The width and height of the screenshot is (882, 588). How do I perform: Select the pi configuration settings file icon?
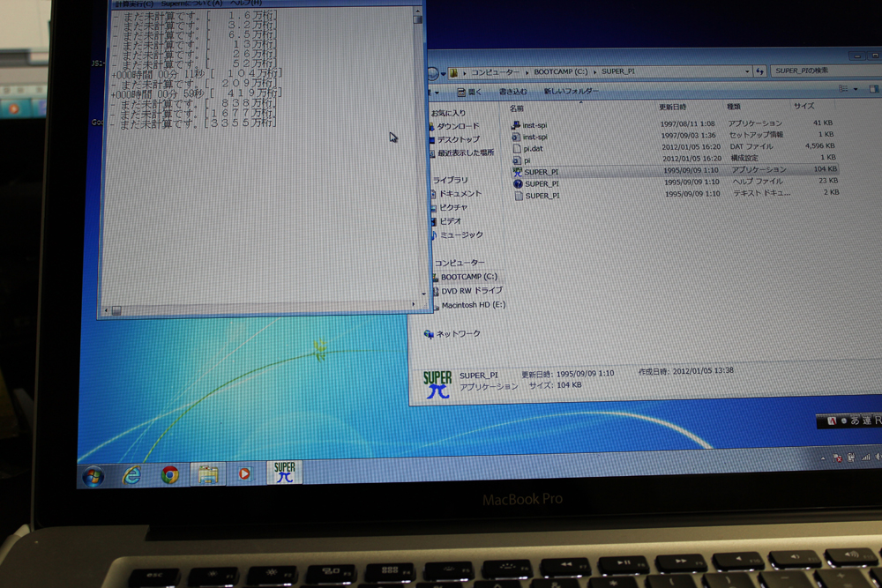pyautogui.click(x=516, y=160)
